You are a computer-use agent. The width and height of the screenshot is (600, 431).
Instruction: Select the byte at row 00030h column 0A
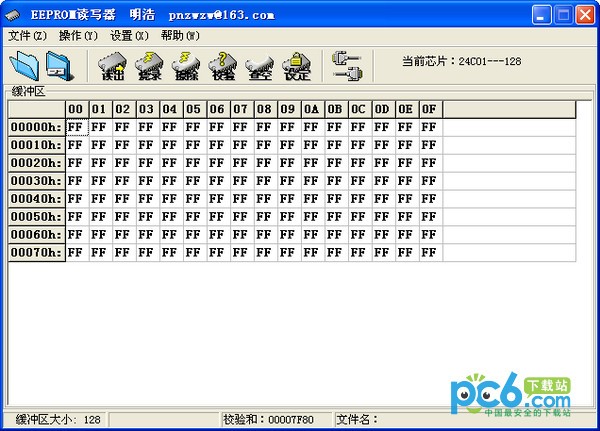(313, 181)
